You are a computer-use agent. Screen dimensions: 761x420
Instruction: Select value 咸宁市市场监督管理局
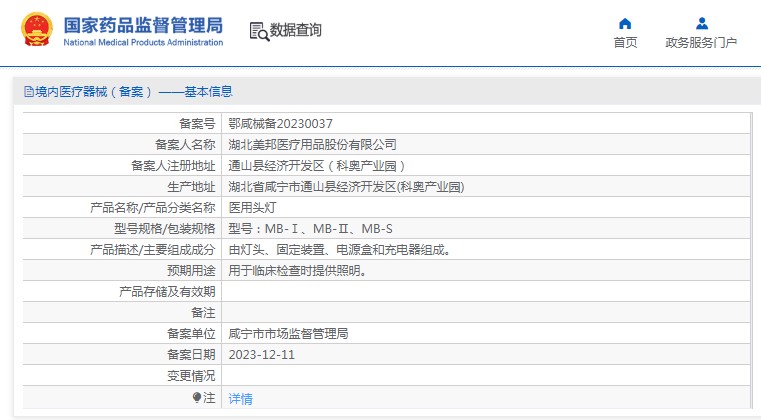(288, 334)
